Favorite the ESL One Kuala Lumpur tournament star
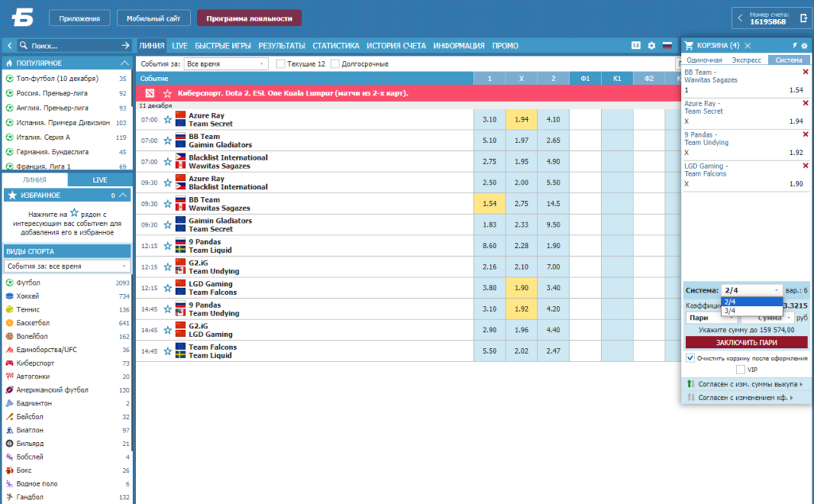Screen dimensions: 814x504 167,94
